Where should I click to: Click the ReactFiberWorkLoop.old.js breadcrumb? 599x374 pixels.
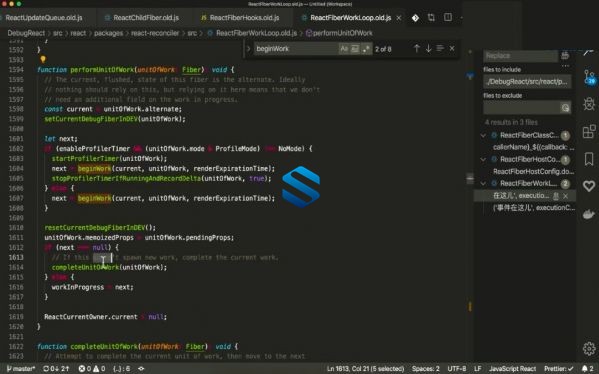click(256, 33)
